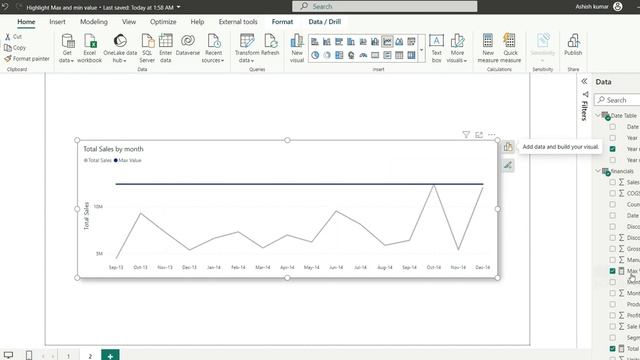Click the Copy button

coord(15,48)
